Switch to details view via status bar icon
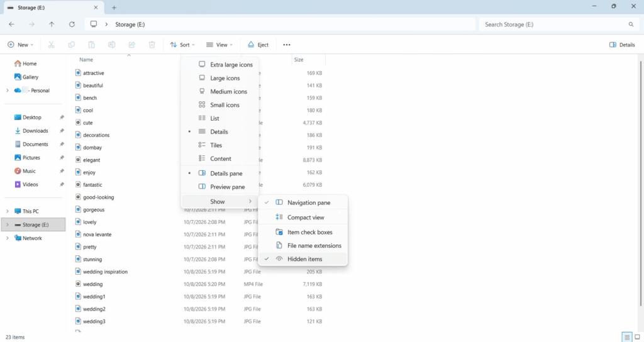The image size is (644, 342). click(x=627, y=337)
